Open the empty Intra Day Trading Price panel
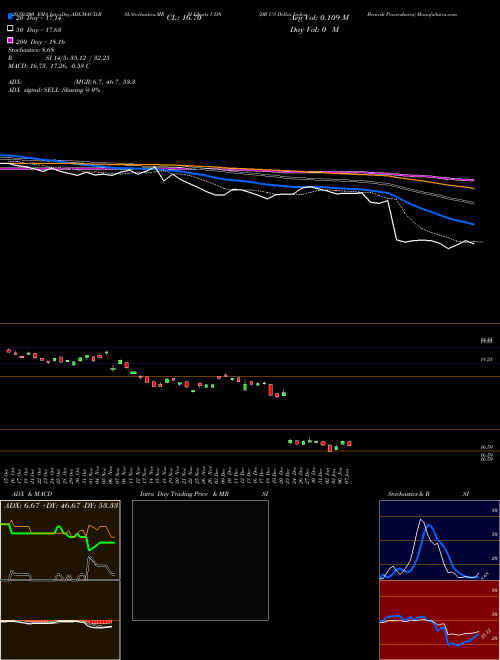The height and width of the screenshot is (660, 500). [200, 560]
